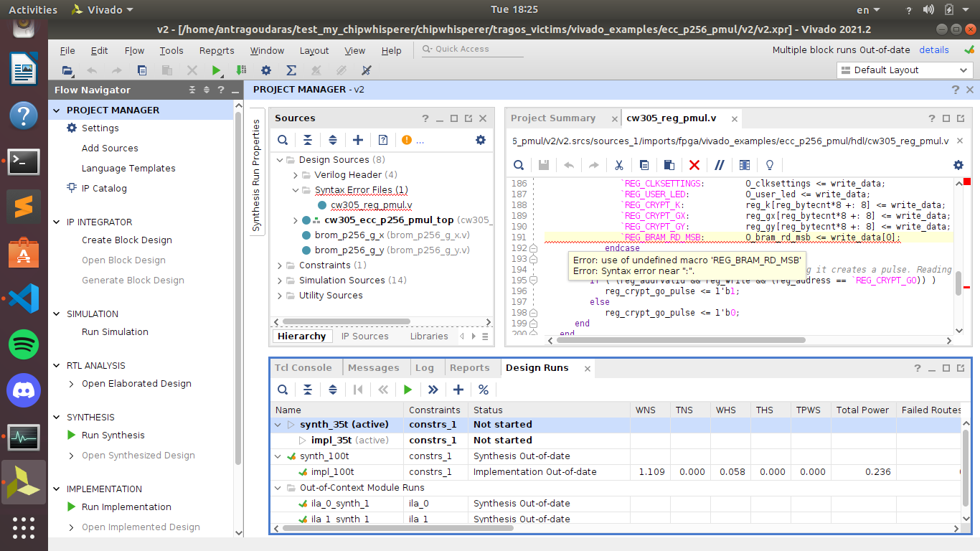Click orange warning indicator in Sources panel

(407, 140)
